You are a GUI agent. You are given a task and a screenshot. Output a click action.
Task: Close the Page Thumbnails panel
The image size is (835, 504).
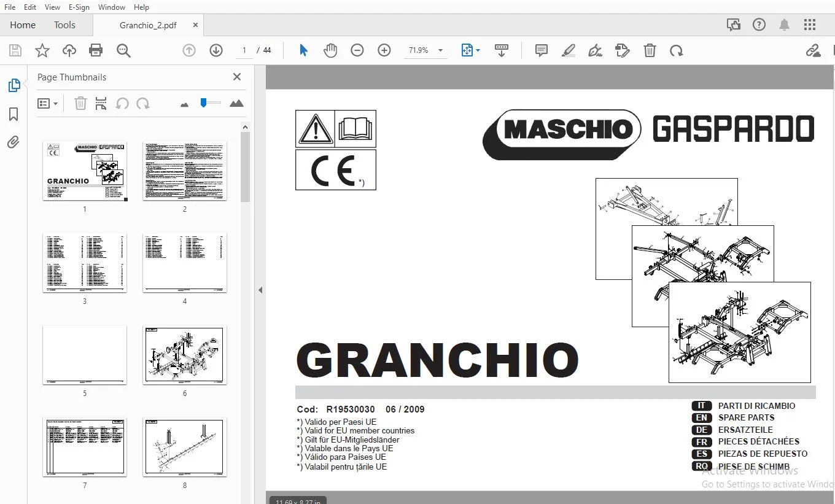point(237,77)
